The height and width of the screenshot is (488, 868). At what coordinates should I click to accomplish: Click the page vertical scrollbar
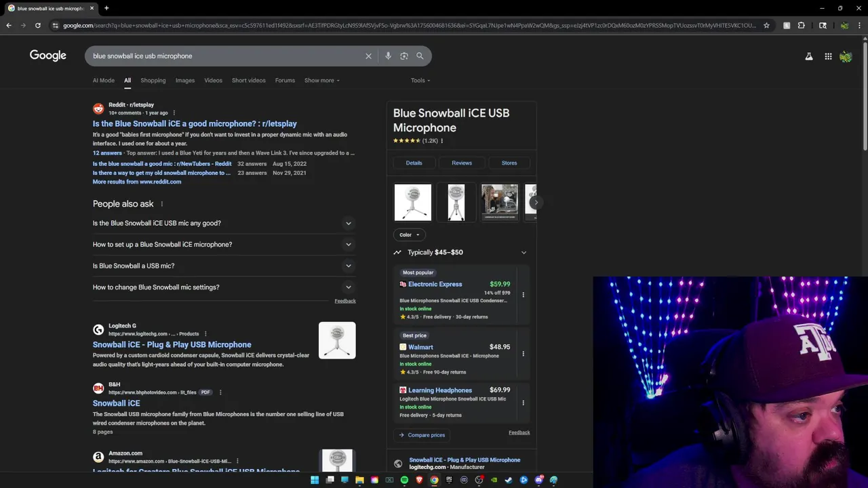tap(865, 95)
